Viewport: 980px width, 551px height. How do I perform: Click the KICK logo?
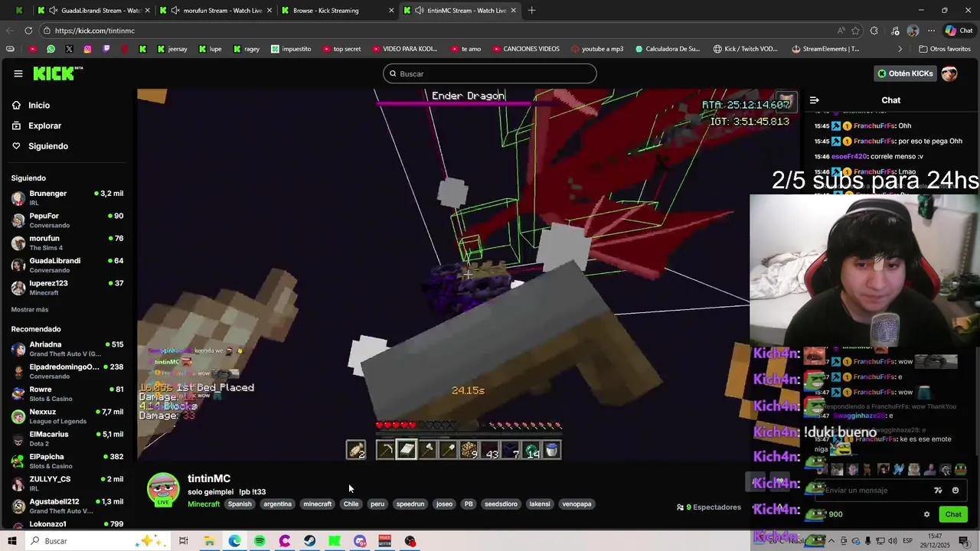(x=57, y=73)
